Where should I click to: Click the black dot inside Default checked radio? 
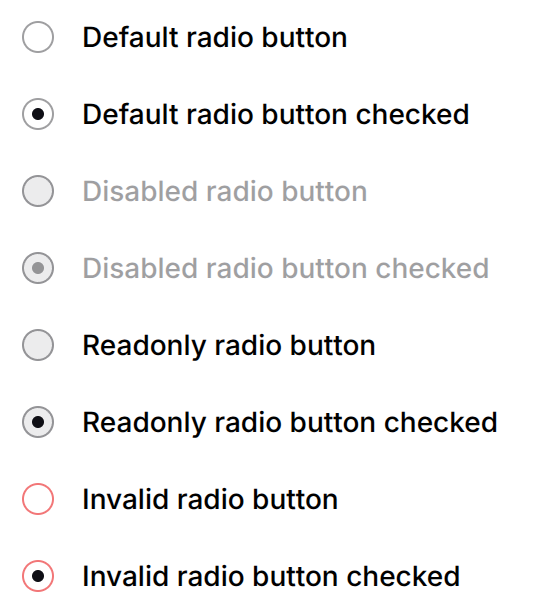click(38, 114)
